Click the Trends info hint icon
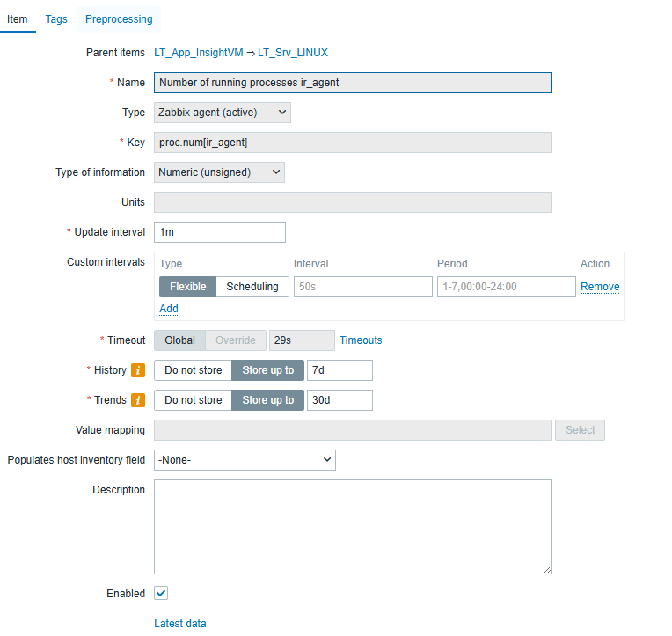The image size is (672, 636). tap(138, 400)
